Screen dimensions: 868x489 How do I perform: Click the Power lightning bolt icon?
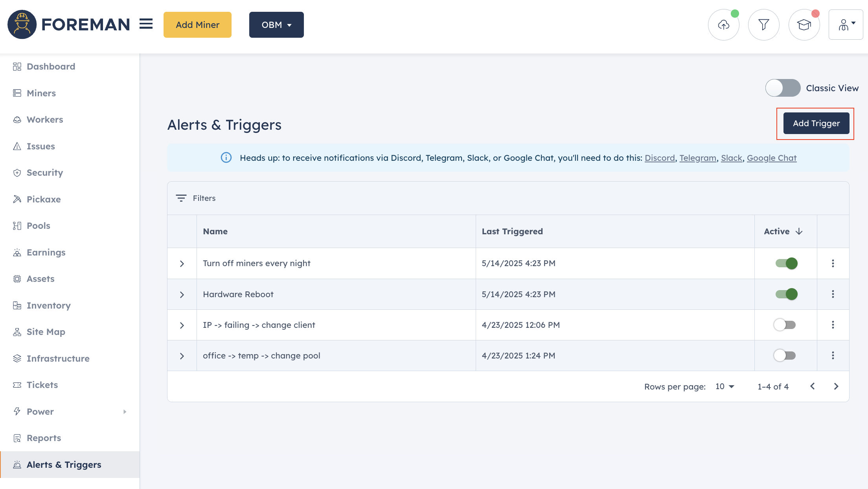tap(17, 412)
